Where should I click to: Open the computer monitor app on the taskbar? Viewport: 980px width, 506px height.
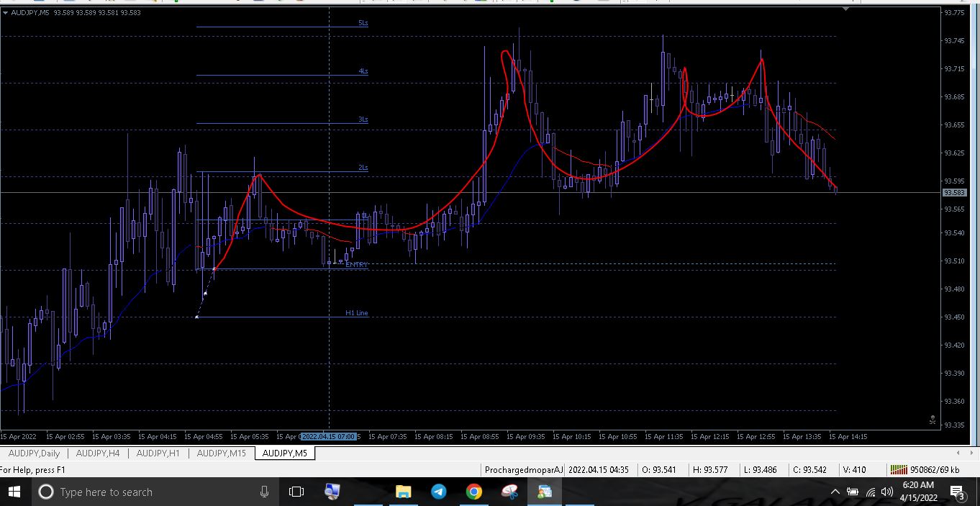click(x=332, y=492)
